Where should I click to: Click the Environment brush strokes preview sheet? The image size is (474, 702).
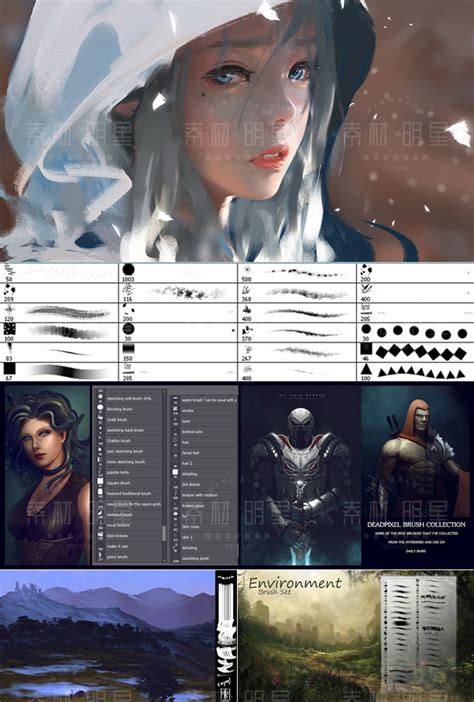pyautogui.click(x=418, y=631)
